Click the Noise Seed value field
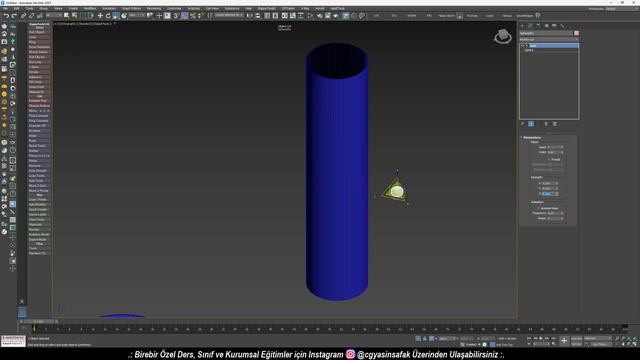This screenshot has height=360, width=640. click(553, 147)
